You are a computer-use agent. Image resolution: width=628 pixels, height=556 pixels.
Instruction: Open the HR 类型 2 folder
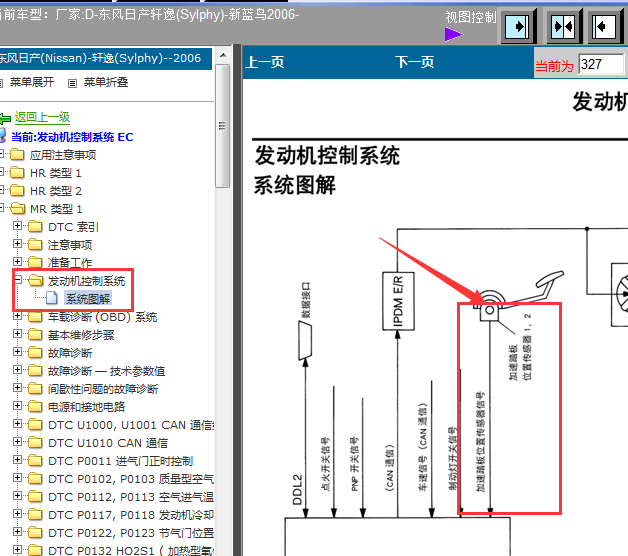point(56,191)
